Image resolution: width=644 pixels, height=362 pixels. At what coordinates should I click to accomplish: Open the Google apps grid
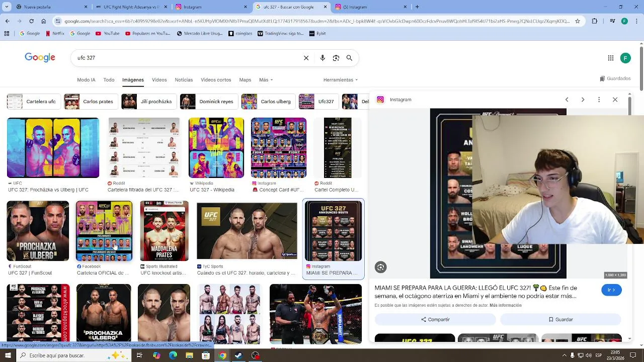(611, 58)
